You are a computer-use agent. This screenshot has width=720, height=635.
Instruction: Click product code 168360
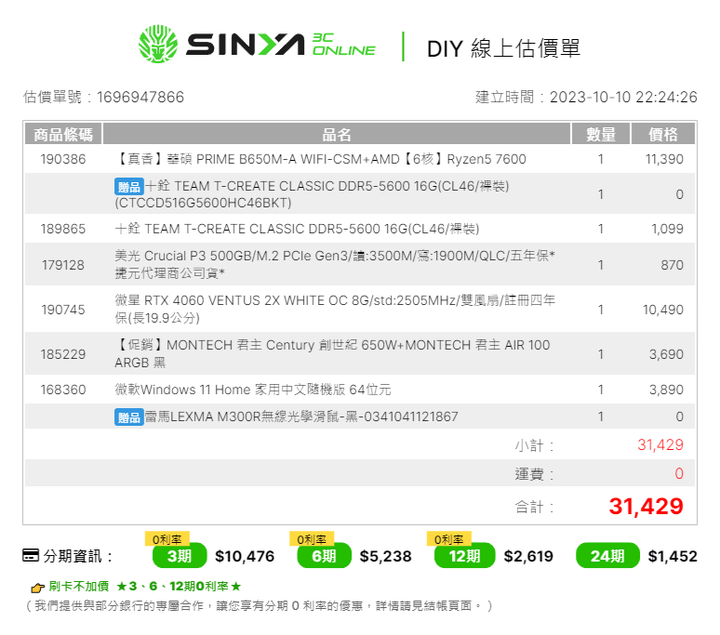[63, 389]
